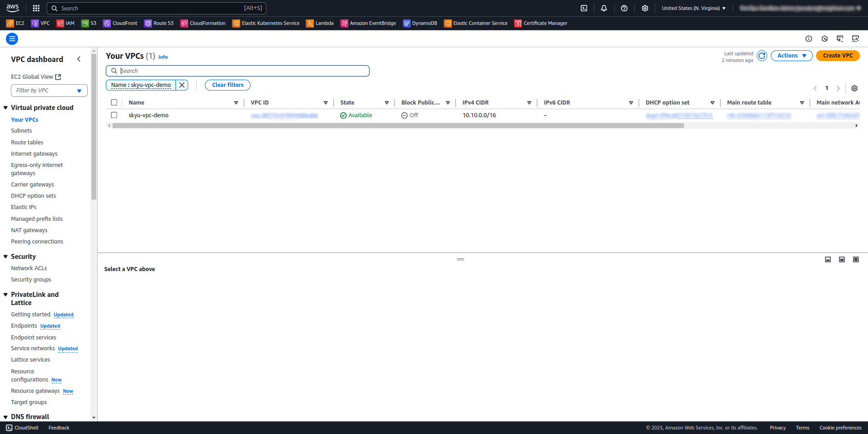Go to NAT gateways in the sidebar
Screen dimensions: 868x434
pos(29,230)
